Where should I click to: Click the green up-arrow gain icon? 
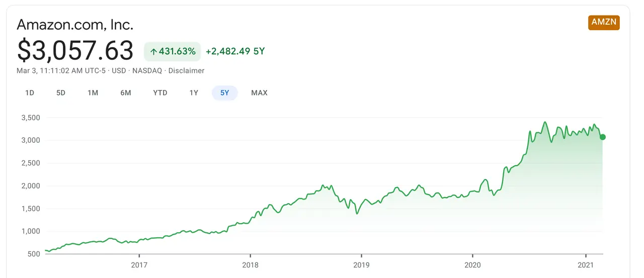click(154, 51)
